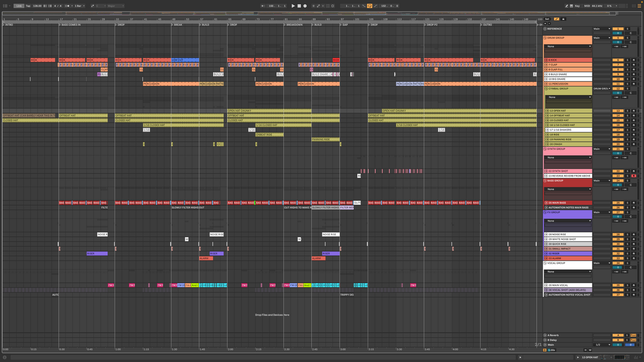Click the W button to fit arrangement width
Image resolution: width=644 pixels, height=362 pixels.
click(x=590, y=350)
